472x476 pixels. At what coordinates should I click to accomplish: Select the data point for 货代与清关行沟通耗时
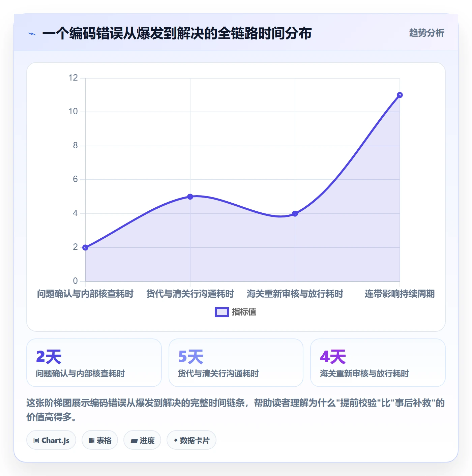tap(190, 197)
